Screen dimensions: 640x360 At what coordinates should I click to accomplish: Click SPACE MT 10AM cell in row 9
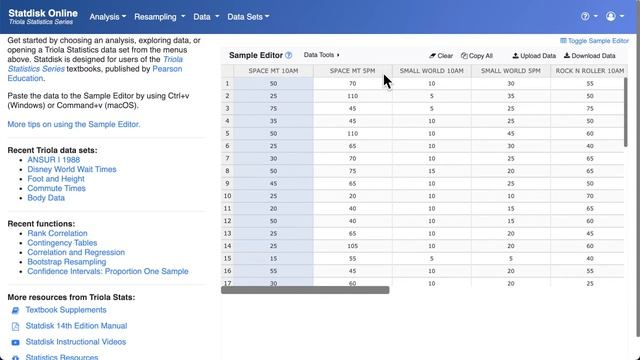[x=273, y=184]
